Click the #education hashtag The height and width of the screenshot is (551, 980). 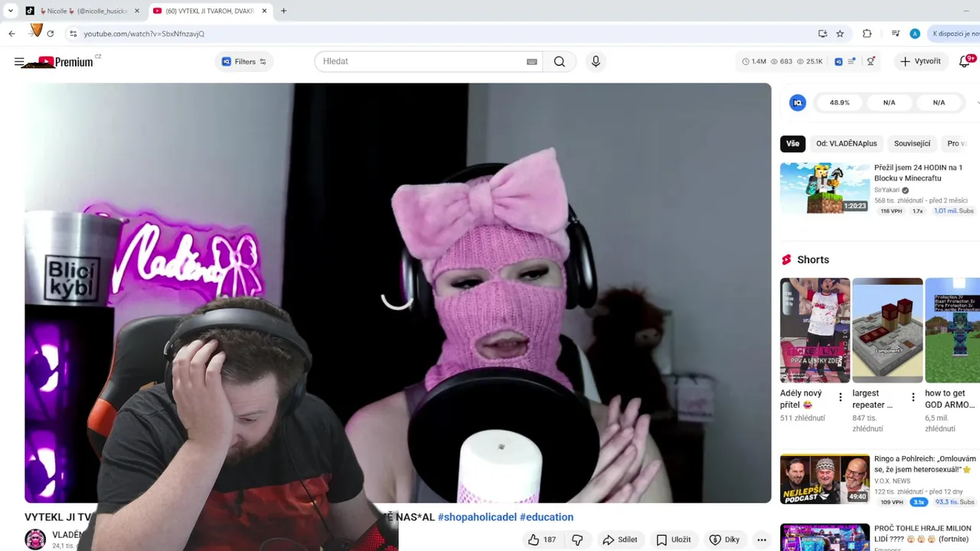pyautogui.click(x=547, y=517)
